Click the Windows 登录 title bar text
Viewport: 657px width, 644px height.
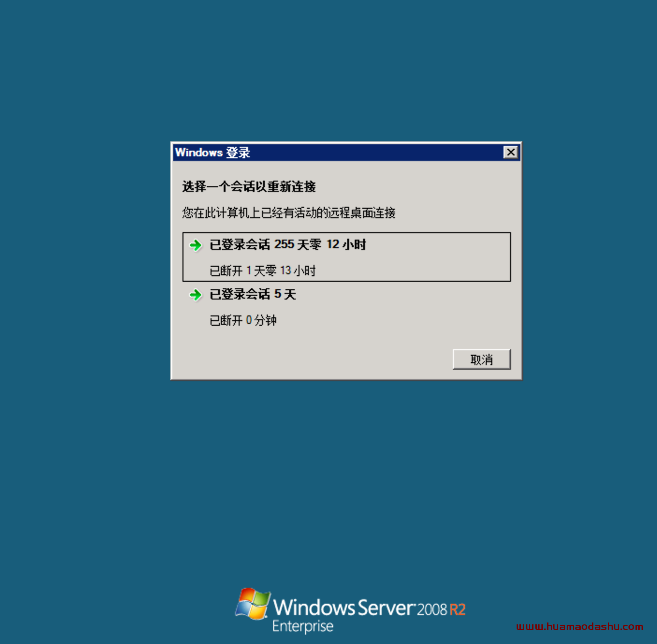click(212, 153)
